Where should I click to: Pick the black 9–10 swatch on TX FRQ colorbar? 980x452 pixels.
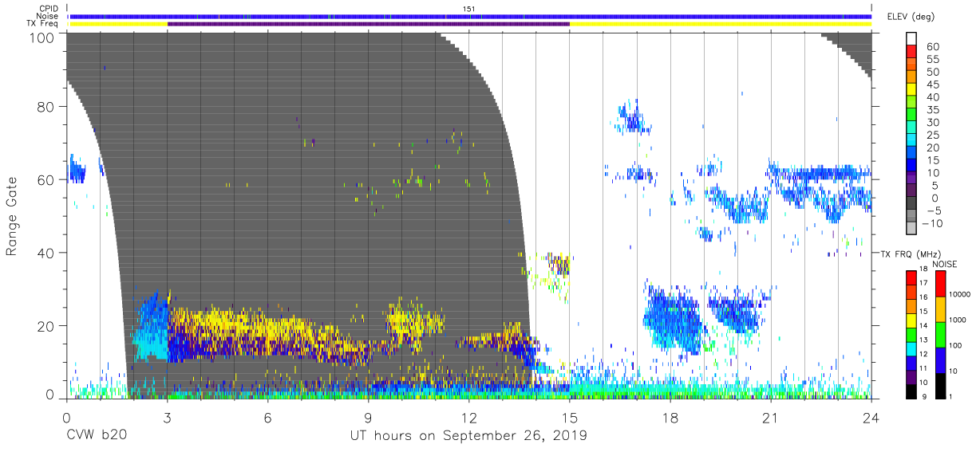coord(911,391)
